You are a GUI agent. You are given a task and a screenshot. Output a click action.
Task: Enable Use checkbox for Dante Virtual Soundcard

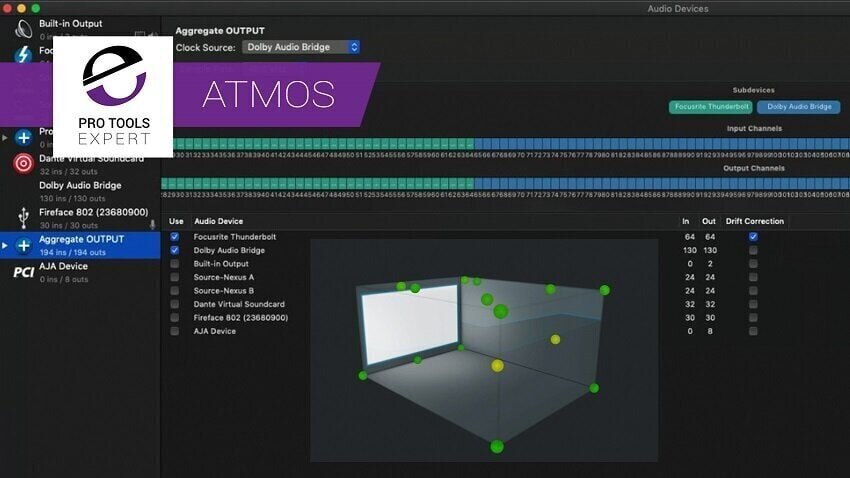[175, 305]
